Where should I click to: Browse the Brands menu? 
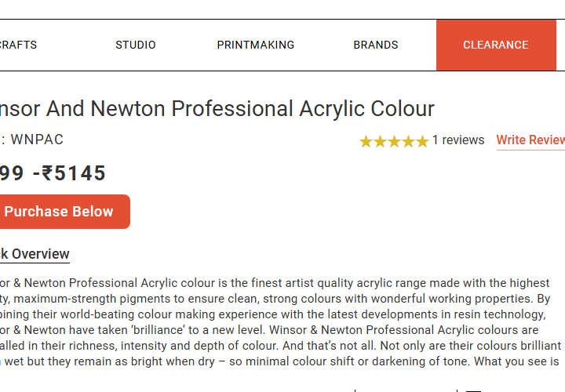pyautogui.click(x=376, y=45)
